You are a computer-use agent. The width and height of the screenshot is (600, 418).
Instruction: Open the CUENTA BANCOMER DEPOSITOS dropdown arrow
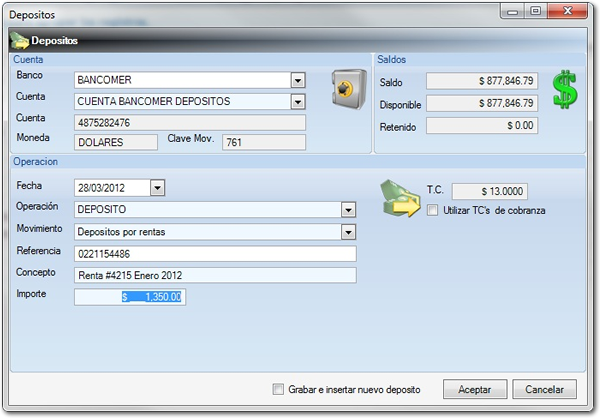tap(298, 102)
